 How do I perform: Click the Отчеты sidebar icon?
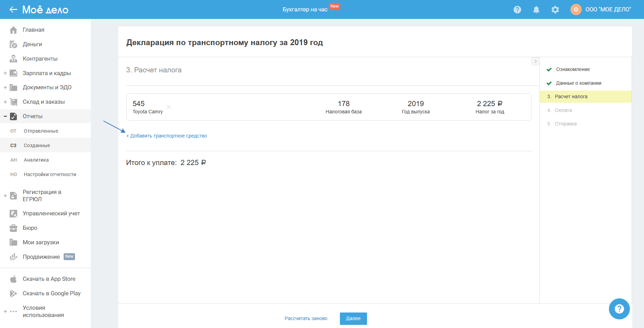click(13, 116)
